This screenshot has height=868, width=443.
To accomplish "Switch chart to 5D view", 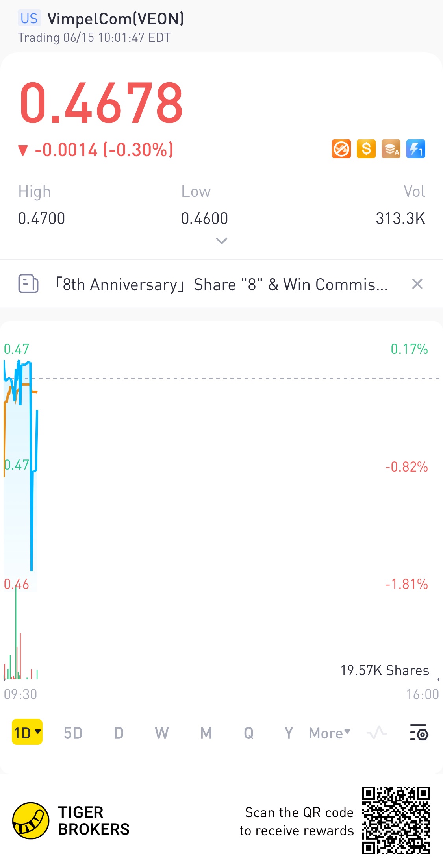I will click(x=73, y=733).
